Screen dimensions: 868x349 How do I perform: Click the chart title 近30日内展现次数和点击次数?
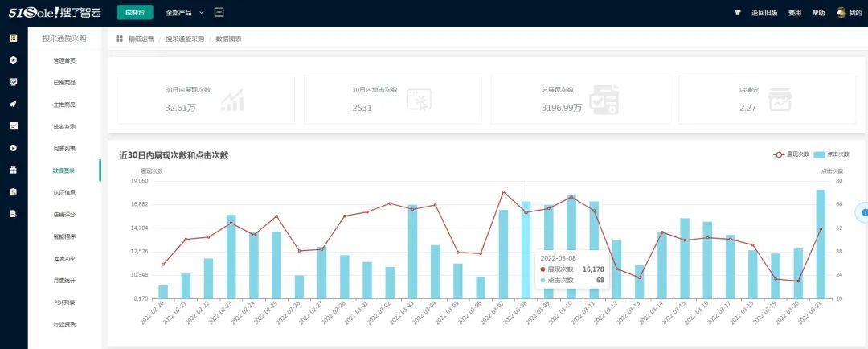click(x=174, y=155)
